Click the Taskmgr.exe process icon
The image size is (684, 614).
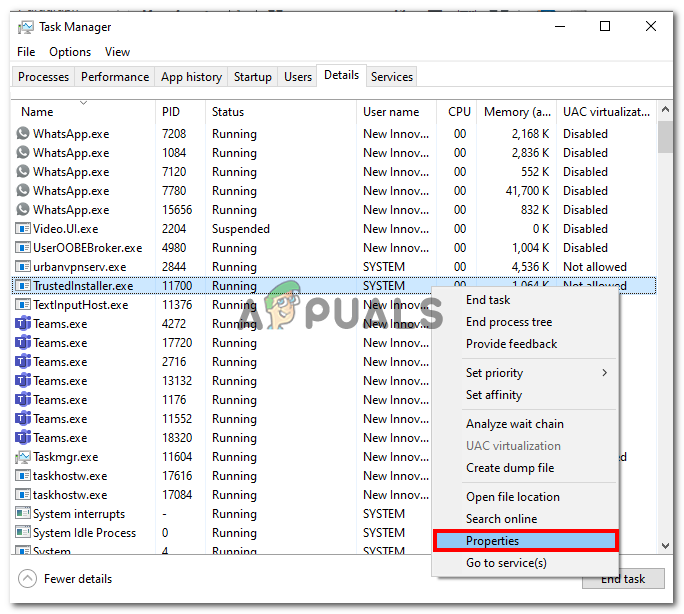23,457
